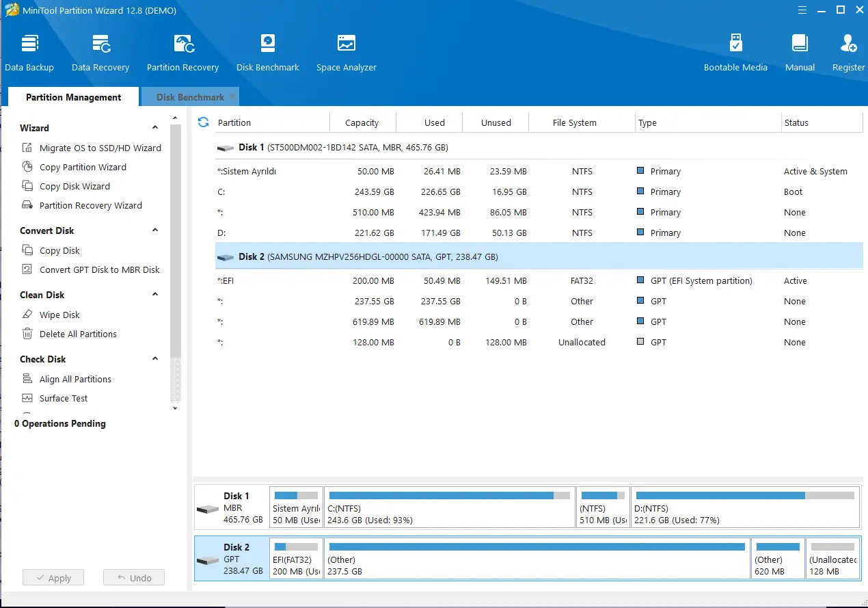Open the application hamburger menu
Image resolution: width=868 pixels, height=608 pixels.
point(804,10)
